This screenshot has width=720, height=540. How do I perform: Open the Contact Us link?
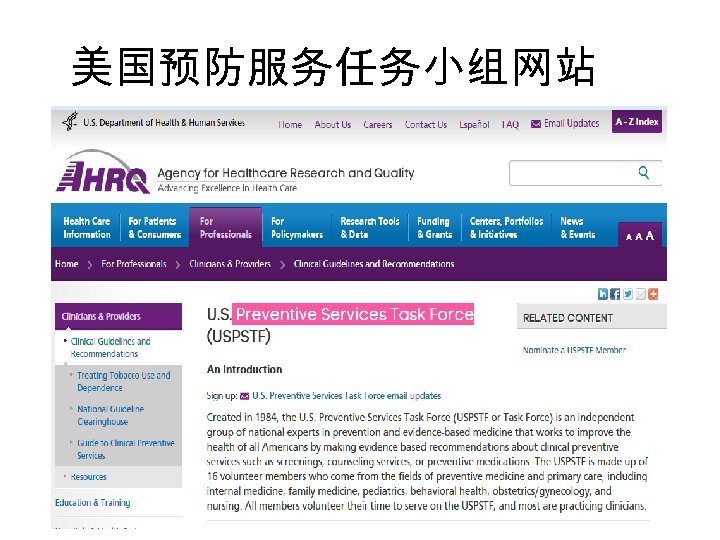tap(426, 124)
